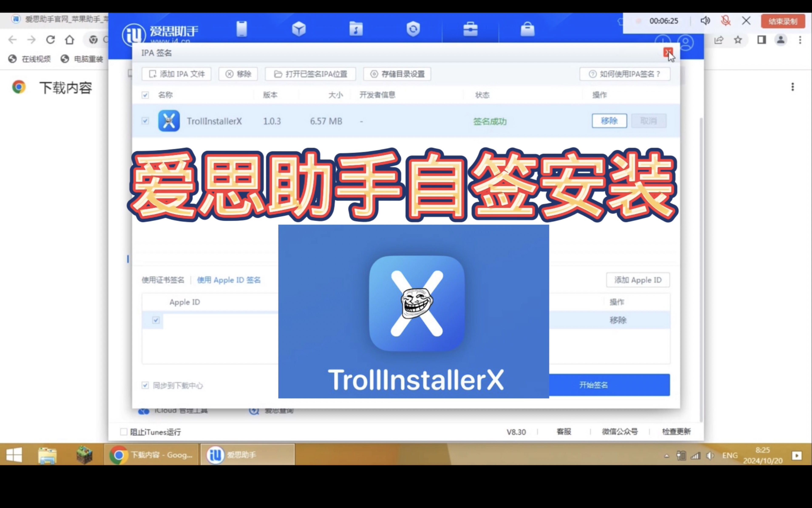Toggle 同步到下载中心 checkbox
Viewport: 812px width, 508px height.
click(x=145, y=385)
